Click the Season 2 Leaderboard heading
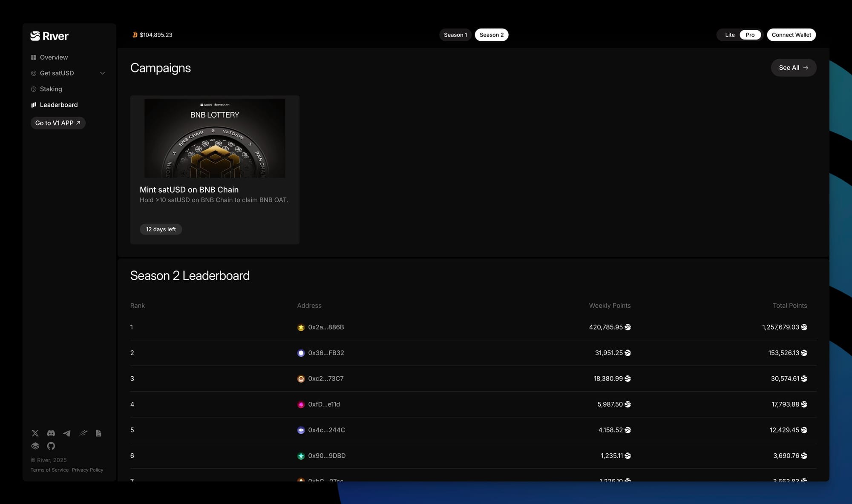The height and width of the screenshot is (504, 852). tap(190, 276)
